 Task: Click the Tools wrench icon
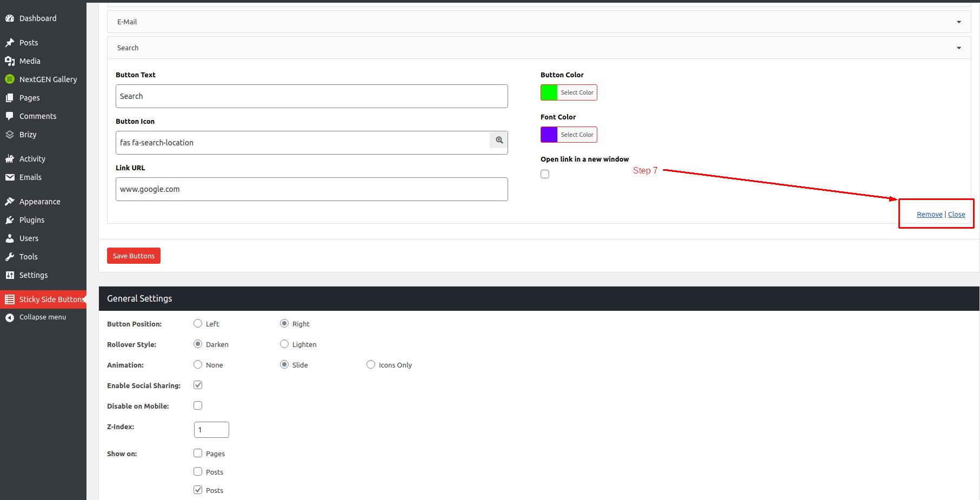pos(10,257)
